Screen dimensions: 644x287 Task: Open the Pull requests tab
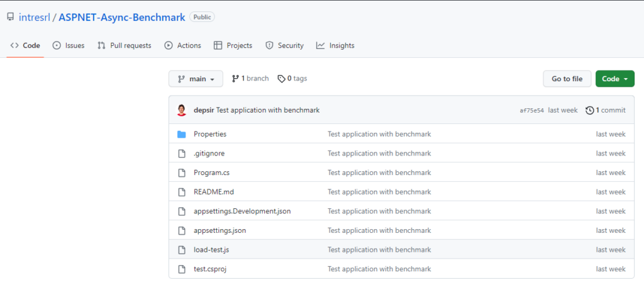[125, 46]
